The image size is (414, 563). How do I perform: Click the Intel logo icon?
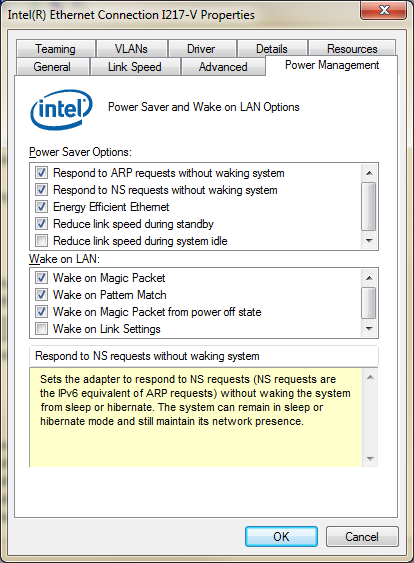[x=61, y=109]
